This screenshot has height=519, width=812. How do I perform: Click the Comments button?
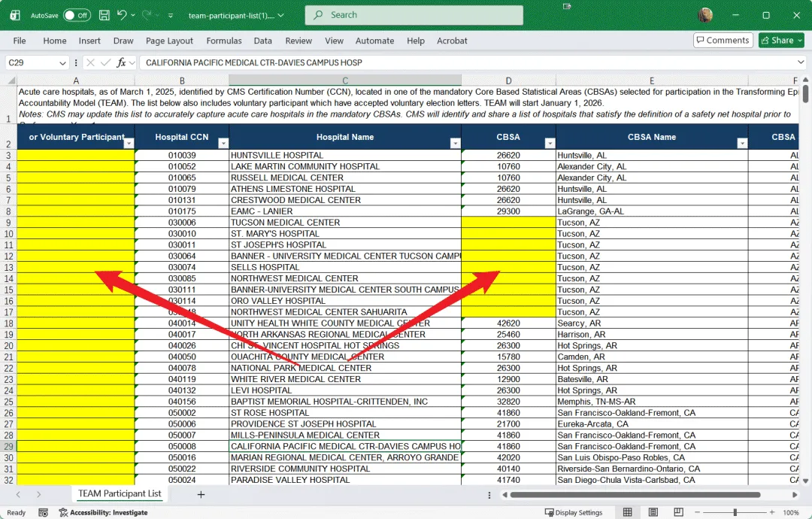point(723,40)
